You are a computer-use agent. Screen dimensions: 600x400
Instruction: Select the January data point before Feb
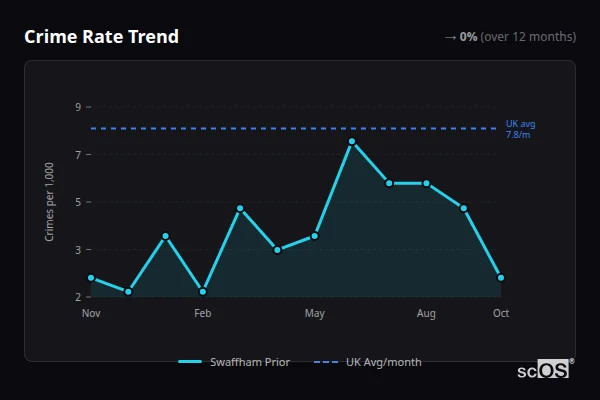(165, 236)
